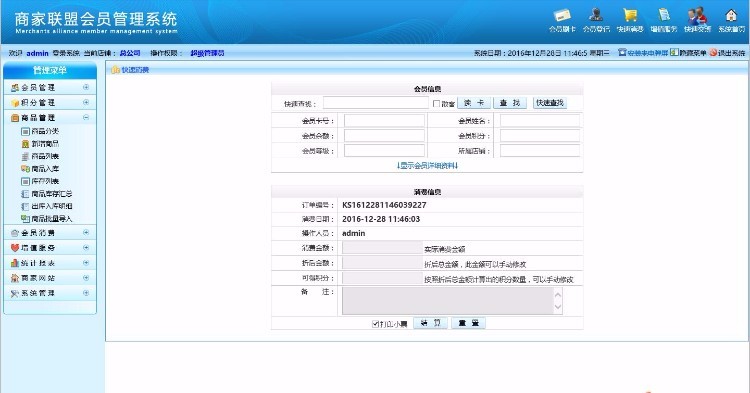Click the 显示会员详细资料 link
This screenshot has width=750, height=393.
[427, 165]
